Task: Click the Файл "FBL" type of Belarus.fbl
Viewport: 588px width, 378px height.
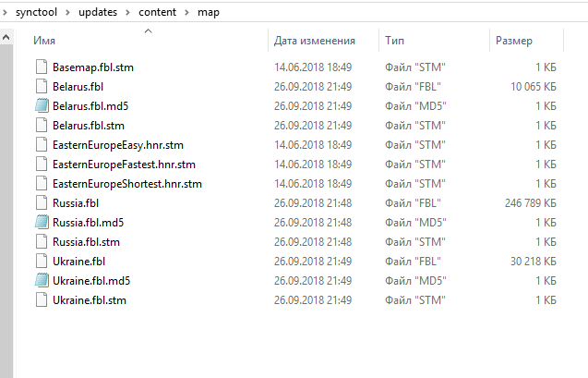Action: (413, 87)
